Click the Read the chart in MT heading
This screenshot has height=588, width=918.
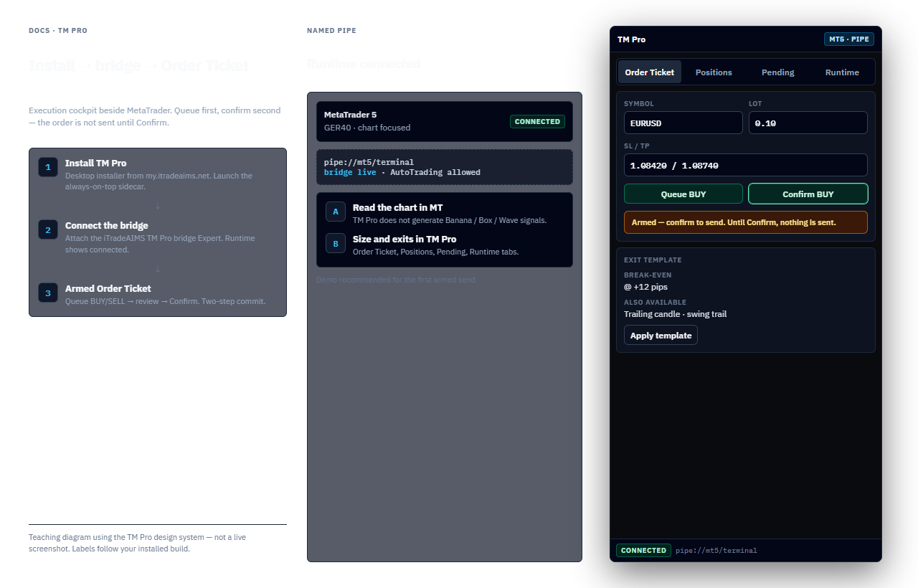397,207
